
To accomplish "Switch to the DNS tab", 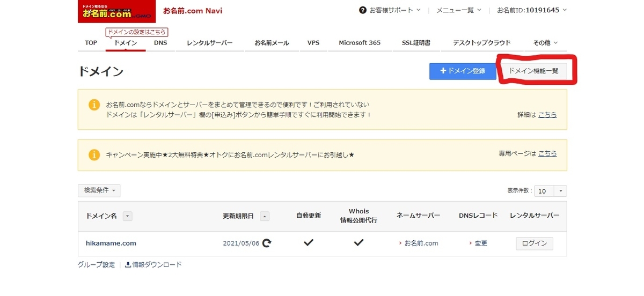I will point(160,43).
